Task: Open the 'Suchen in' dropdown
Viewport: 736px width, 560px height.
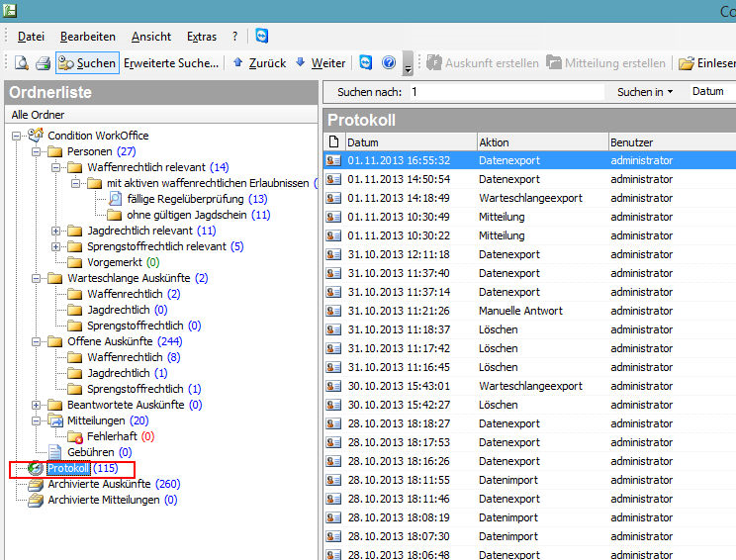Action: click(x=644, y=92)
